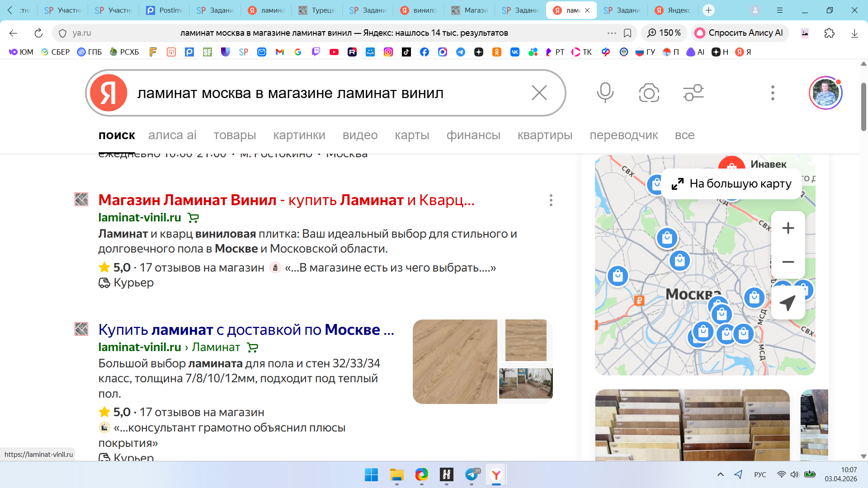Screen dimensions: 868x488
Task: Switch to the картинки tab
Action: (299, 135)
